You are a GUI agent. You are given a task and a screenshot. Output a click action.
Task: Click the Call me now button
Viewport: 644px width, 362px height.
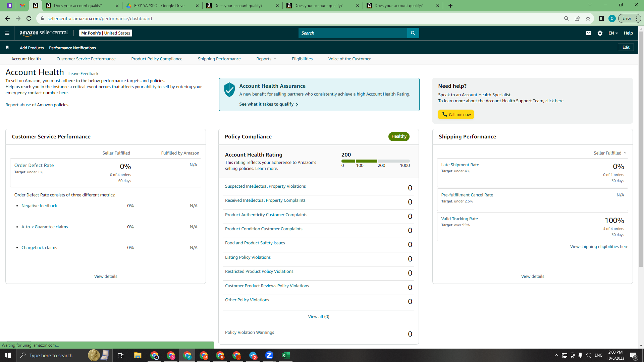click(456, 115)
